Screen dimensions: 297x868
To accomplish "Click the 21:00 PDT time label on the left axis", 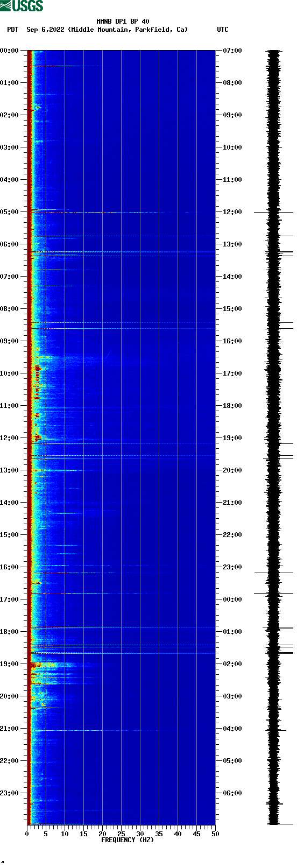I will [x=9, y=729].
